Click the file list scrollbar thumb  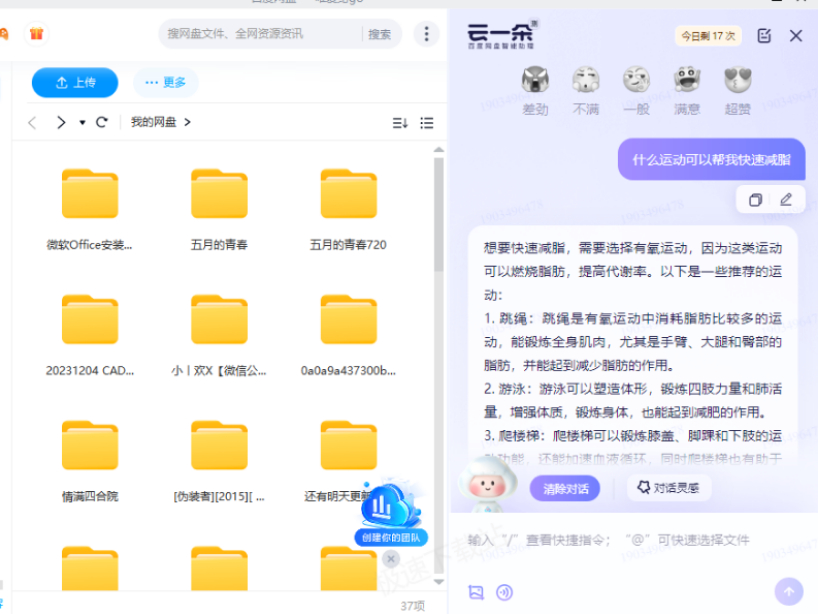pos(439,214)
